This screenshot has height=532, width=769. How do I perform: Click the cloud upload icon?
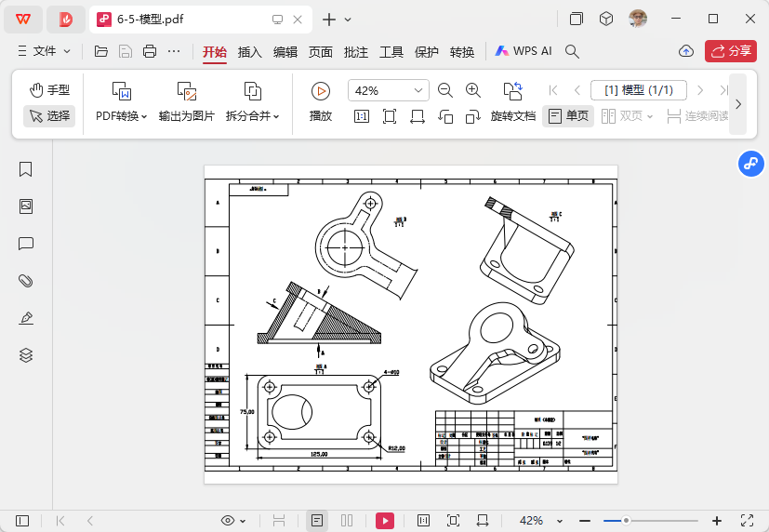tap(685, 51)
